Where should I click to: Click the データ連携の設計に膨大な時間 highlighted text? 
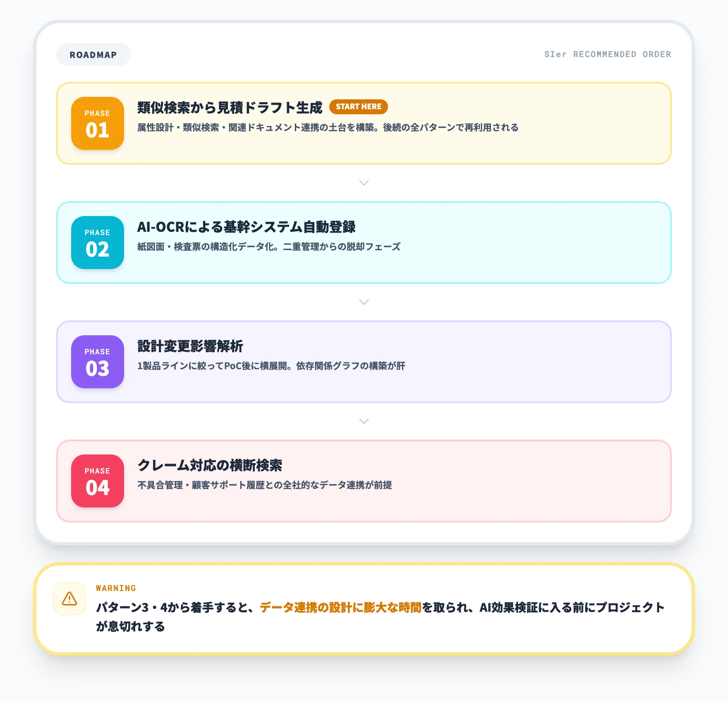pos(340,608)
